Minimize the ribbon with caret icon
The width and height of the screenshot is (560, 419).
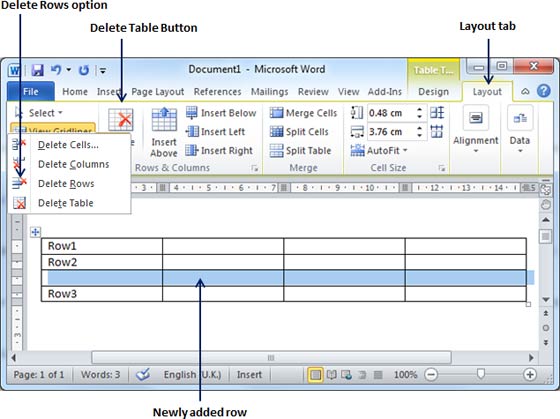[525, 91]
